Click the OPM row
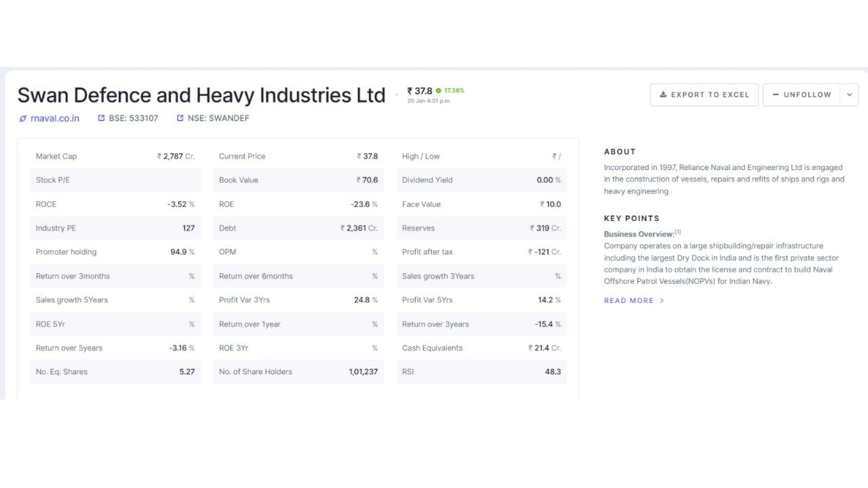Image resolution: width=868 pixels, height=488 pixels. pyautogui.click(x=298, y=251)
